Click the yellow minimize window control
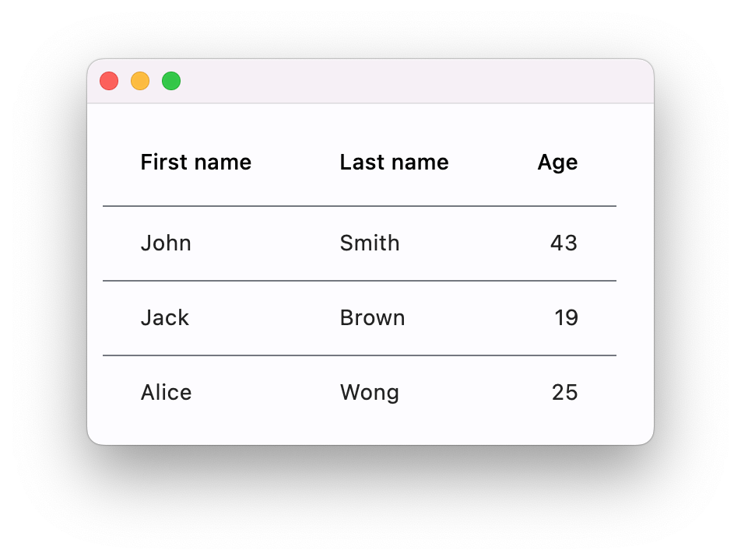 click(140, 81)
